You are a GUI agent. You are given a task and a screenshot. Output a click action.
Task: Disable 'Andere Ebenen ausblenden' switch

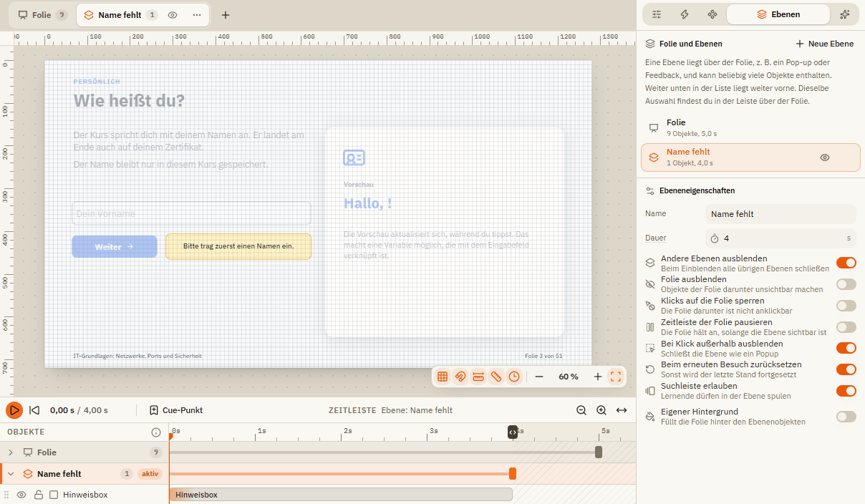click(x=846, y=263)
